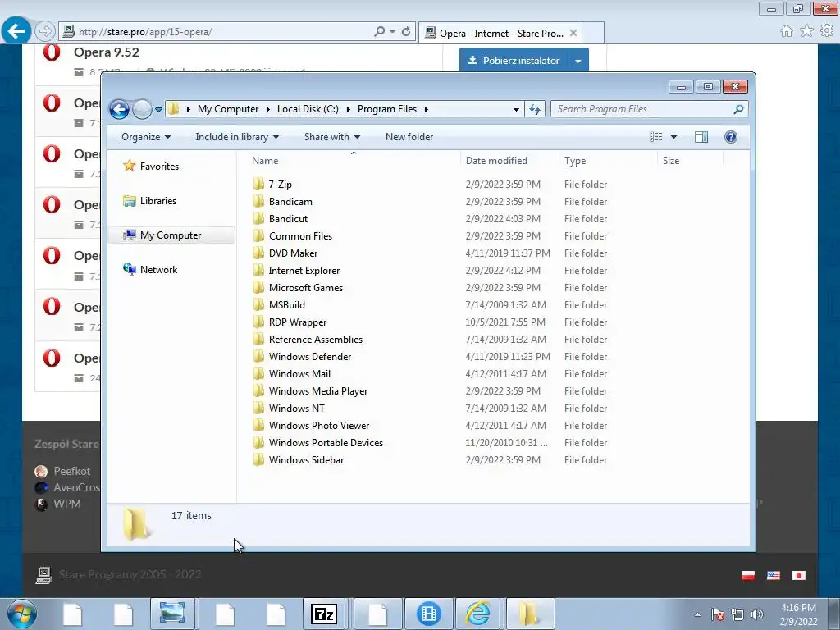Click My Computer in the breadcrumb path
Viewport: 840px width, 630px height.
[x=228, y=109]
